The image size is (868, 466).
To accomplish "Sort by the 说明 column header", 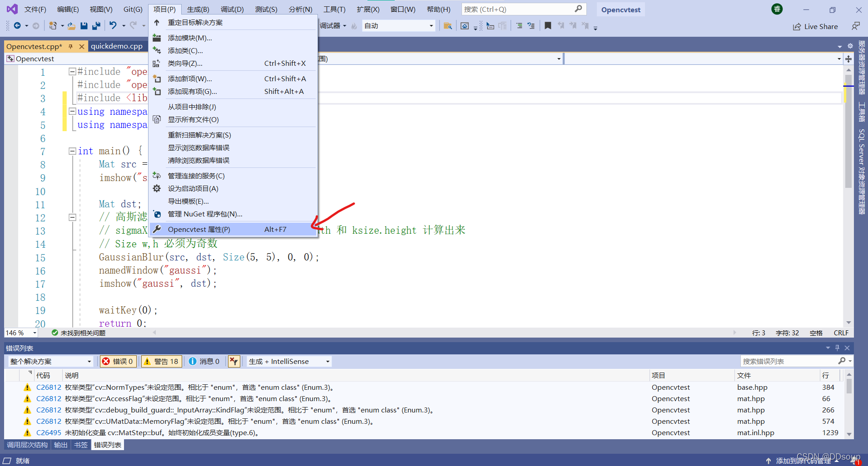I will click(356, 375).
